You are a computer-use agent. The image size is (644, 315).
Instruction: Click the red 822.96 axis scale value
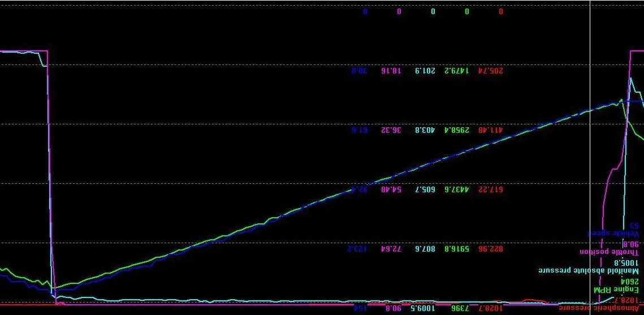tap(490, 249)
